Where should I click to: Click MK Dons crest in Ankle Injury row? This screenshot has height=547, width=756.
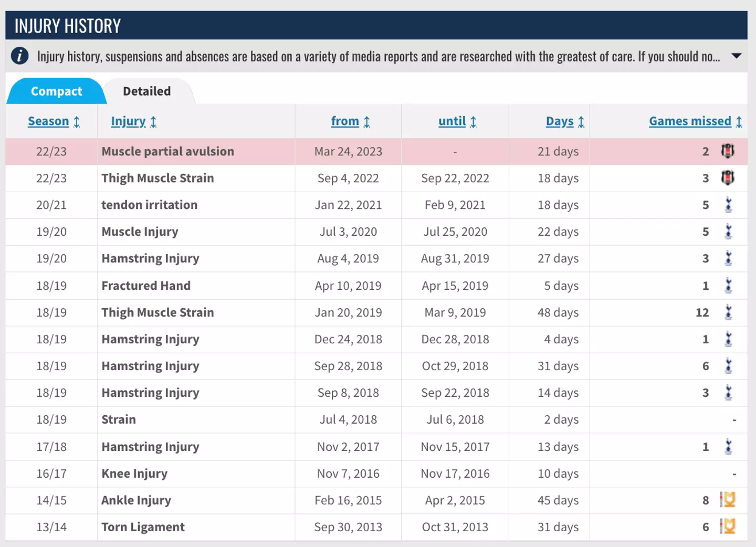click(728, 500)
